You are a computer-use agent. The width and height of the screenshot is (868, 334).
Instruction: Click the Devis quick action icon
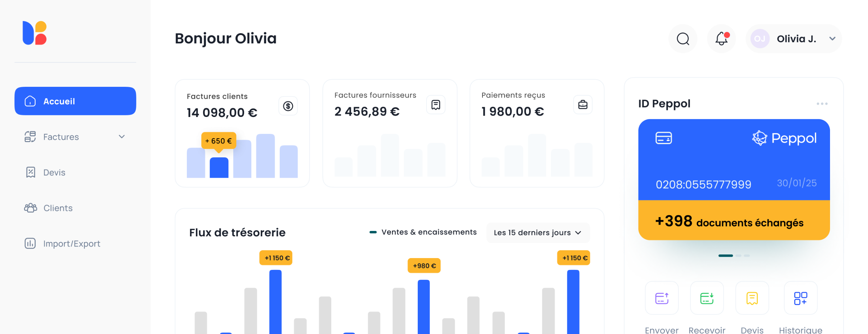point(752,298)
